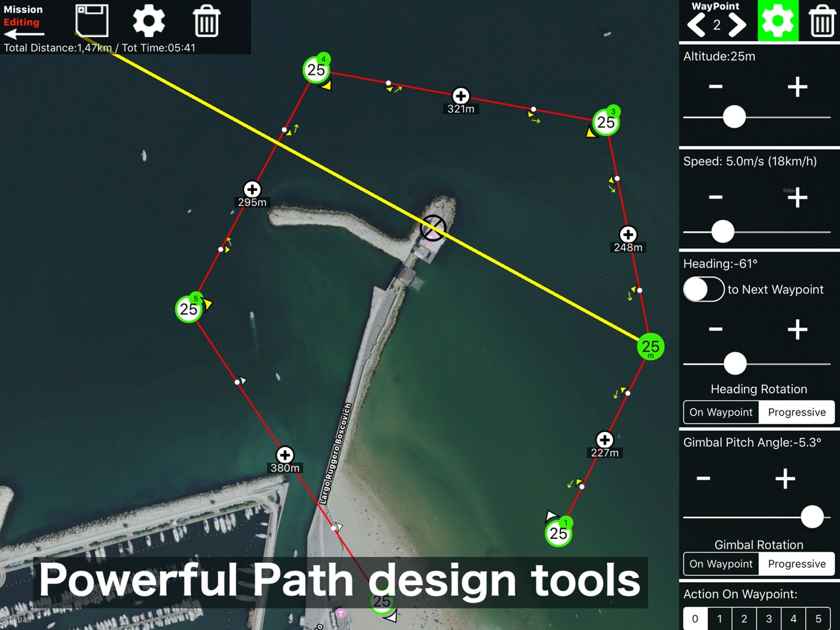Select 5 actions on waypoint
Viewport: 840px width, 630px height.
tap(819, 618)
